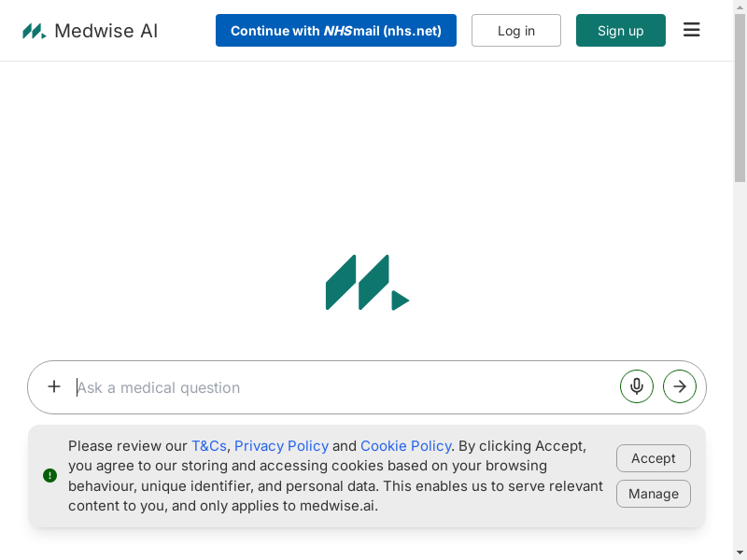Continue with NHSmail sign-in
Viewport: 747px width, 560px height.
pyautogui.click(x=336, y=31)
